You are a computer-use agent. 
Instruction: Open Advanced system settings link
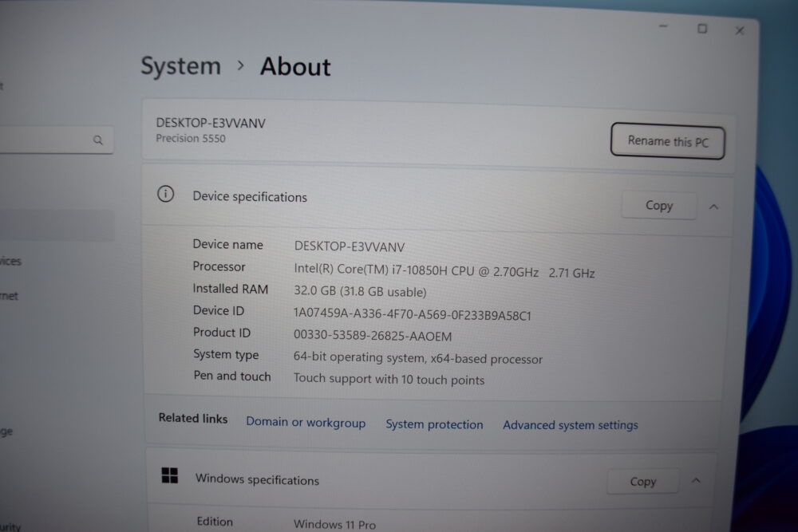pyautogui.click(x=570, y=425)
